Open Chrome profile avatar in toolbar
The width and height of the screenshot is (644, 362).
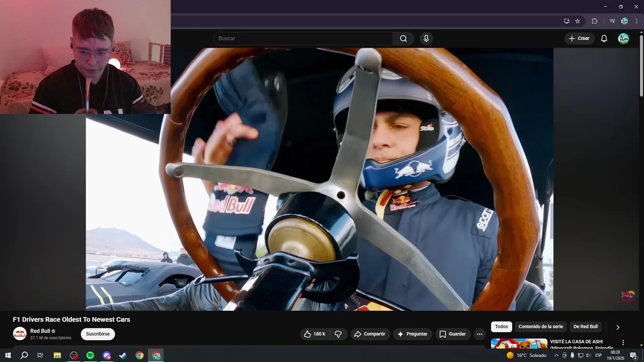[624, 21]
